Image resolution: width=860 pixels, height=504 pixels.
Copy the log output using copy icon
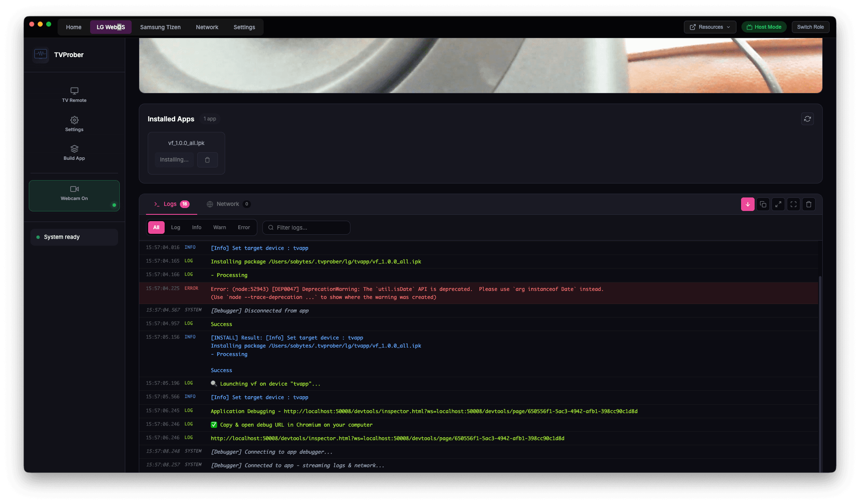(763, 204)
